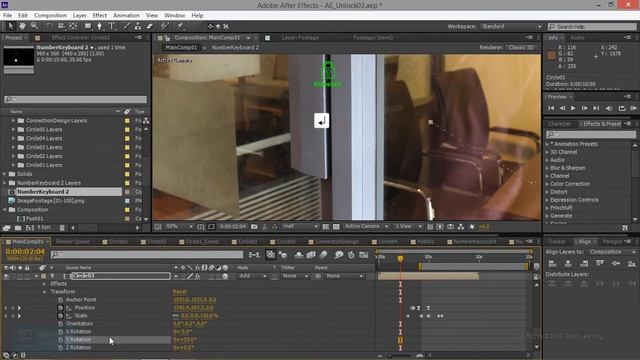640x360 pixels.
Task: Click the NumberKeyboard 2 breadcrumb in viewer
Action: [x=235, y=47]
